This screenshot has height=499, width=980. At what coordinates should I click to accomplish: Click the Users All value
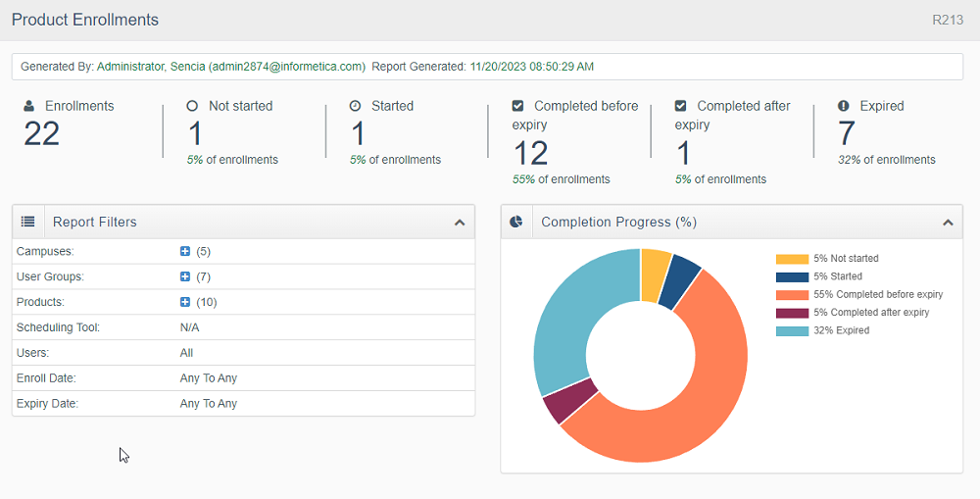click(x=186, y=353)
